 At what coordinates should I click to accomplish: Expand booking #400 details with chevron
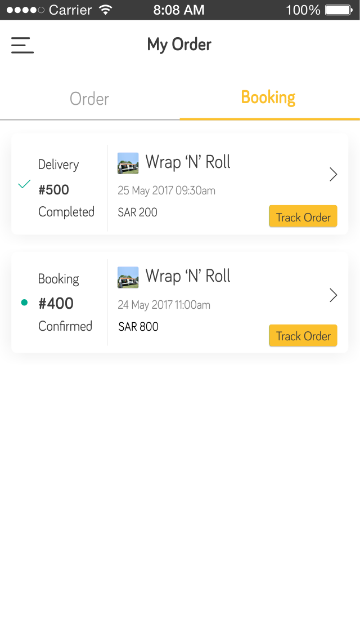(x=333, y=295)
